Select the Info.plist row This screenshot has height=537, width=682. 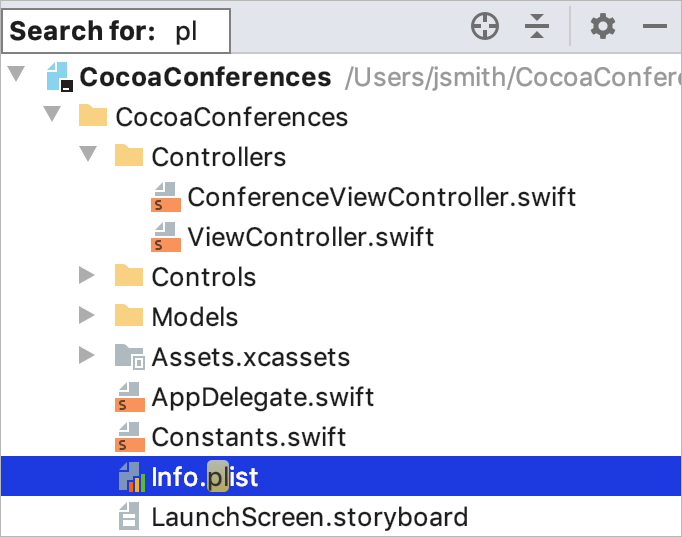coord(341,476)
